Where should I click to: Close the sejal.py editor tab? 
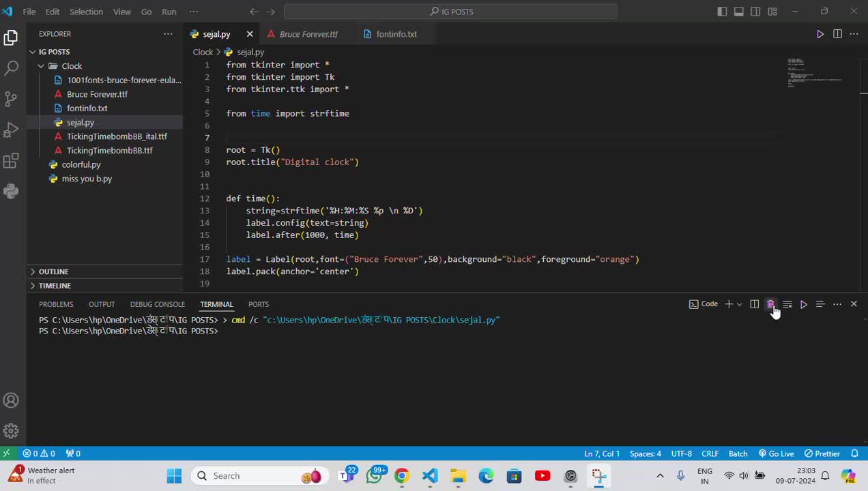[250, 34]
